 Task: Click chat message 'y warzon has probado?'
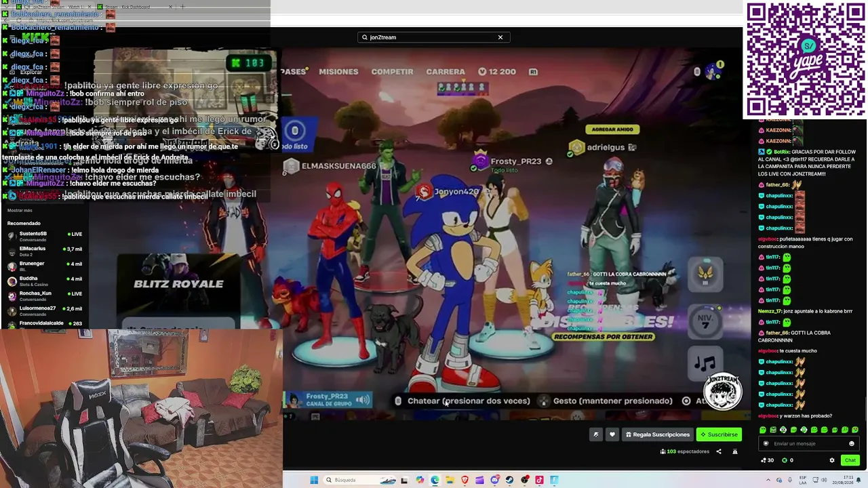pyautogui.click(x=795, y=415)
